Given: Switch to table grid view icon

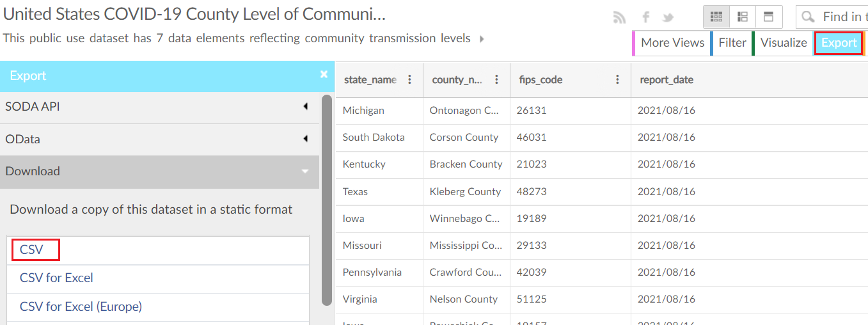Looking at the screenshot, I should [716, 17].
